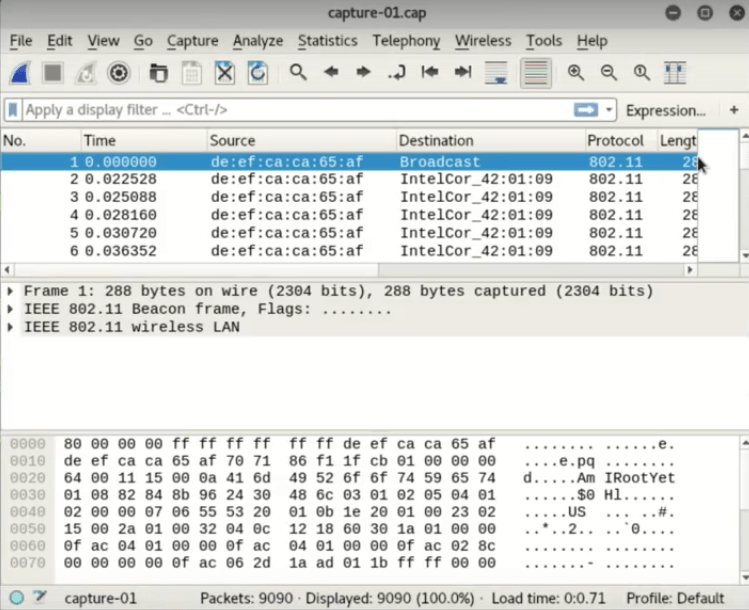Click the Expression... button
The image size is (749, 610).
click(x=665, y=110)
